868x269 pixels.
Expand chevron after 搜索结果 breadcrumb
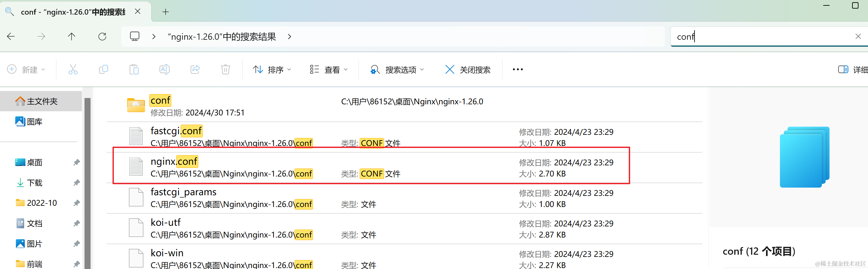pyautogui.click(x=289, y=36)
